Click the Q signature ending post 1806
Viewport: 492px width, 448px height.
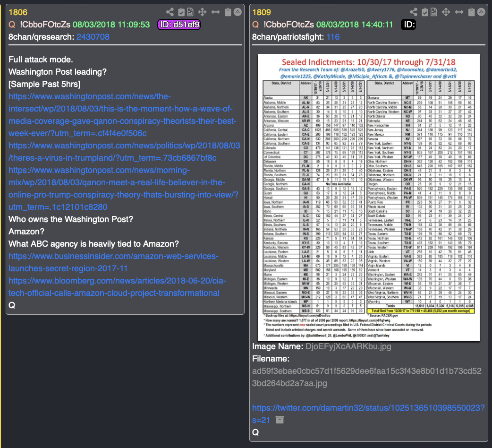click(x=12, y=305)
